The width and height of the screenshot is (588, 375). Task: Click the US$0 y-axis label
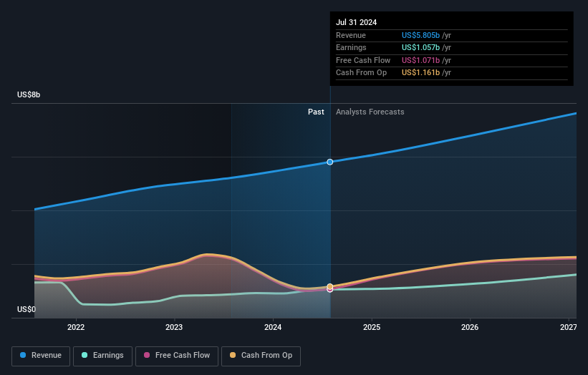[26, 309]
